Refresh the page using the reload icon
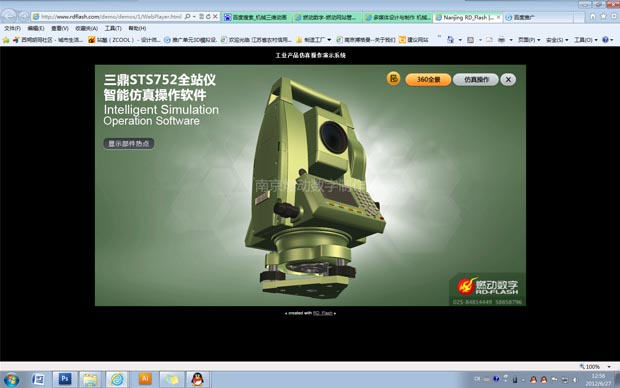 coord(208,17)
